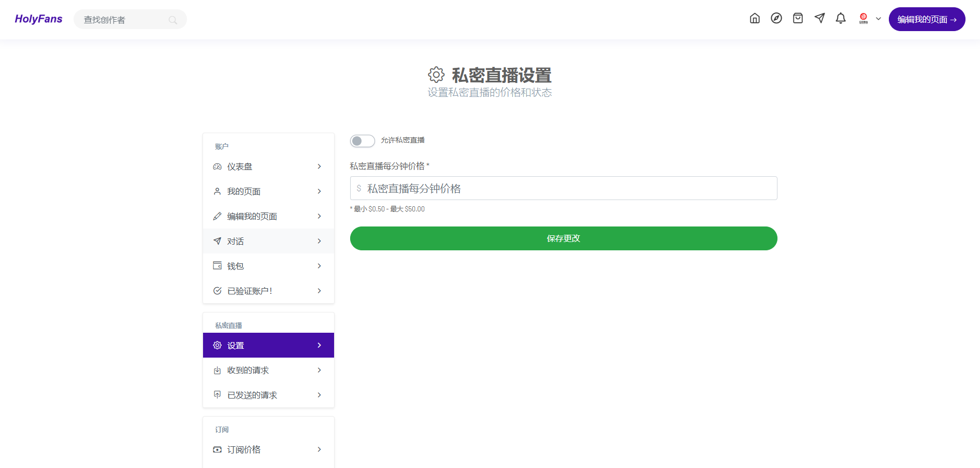Open the dashboard gauge icon in sidebar
The height and width of the screenshot is (468, 980).
(x=217, y=166)
